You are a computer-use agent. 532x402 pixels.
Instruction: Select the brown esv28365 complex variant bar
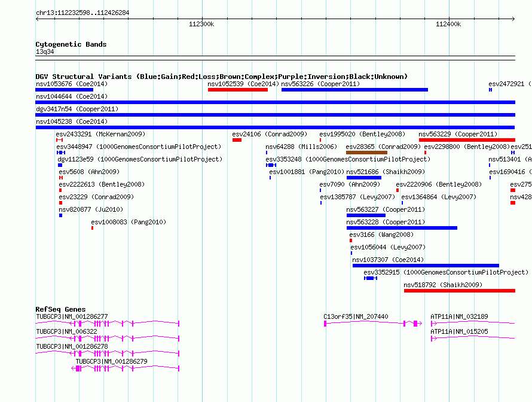pyautogui.click(x=366, y=153)
